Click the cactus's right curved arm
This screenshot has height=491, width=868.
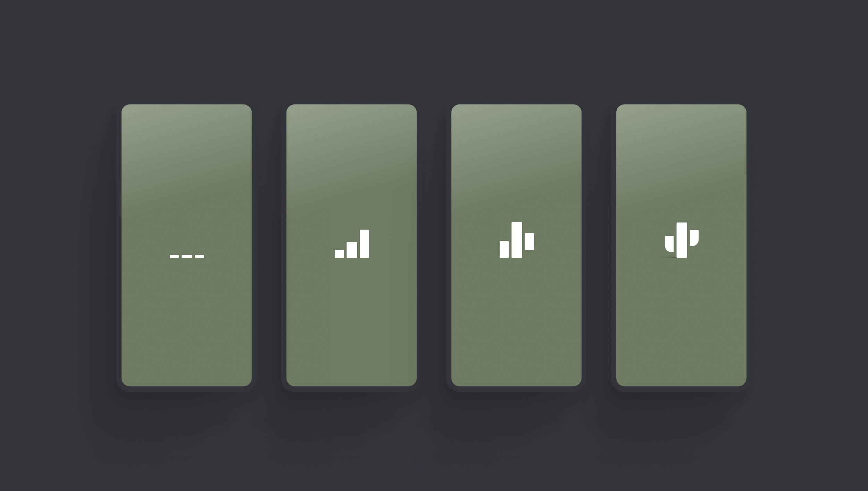[694, 238]
